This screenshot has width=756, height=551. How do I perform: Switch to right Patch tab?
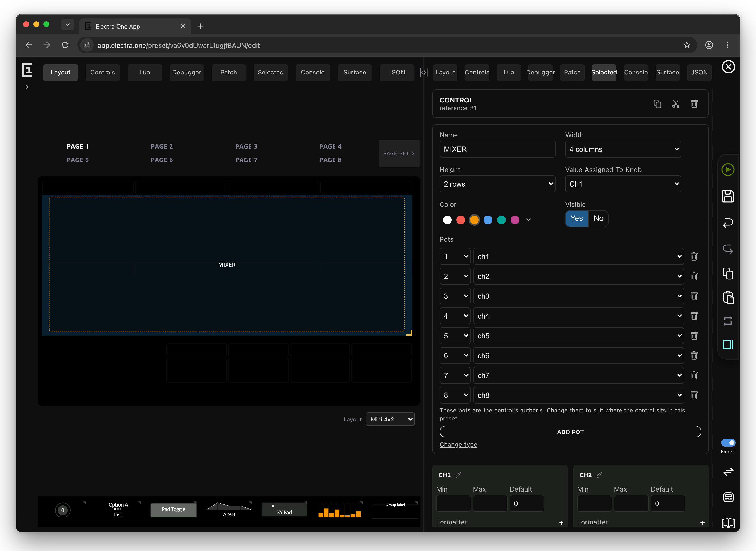pyautogui.click(x=572, y=72)
